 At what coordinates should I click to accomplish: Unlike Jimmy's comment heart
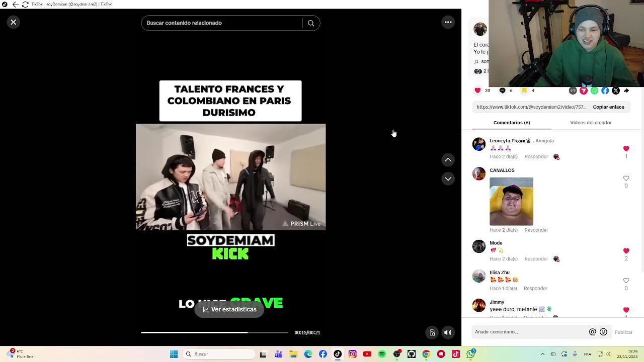[x=626, y=310]
